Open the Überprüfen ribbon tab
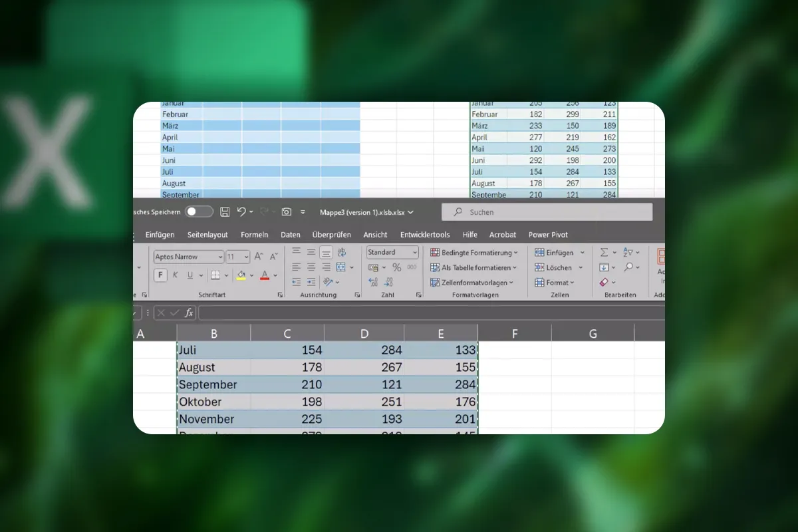Screen dimensions: 798x532 click(332, 235)
